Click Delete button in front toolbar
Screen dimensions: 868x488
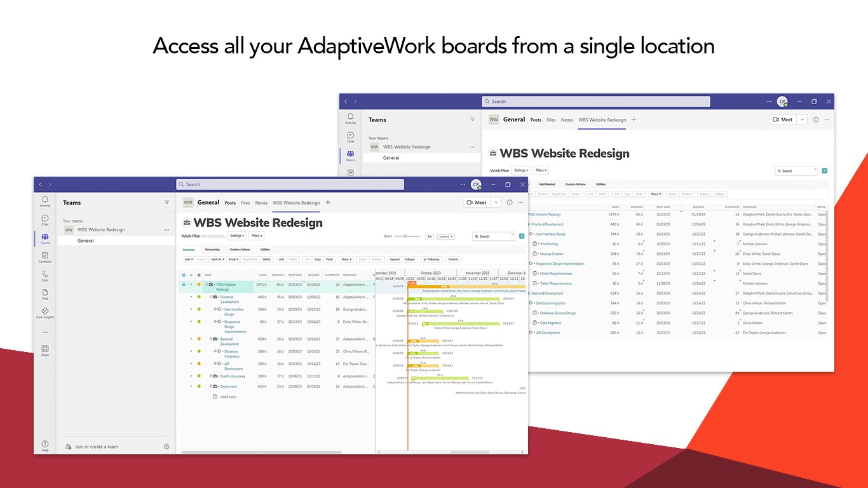(267, 259)
